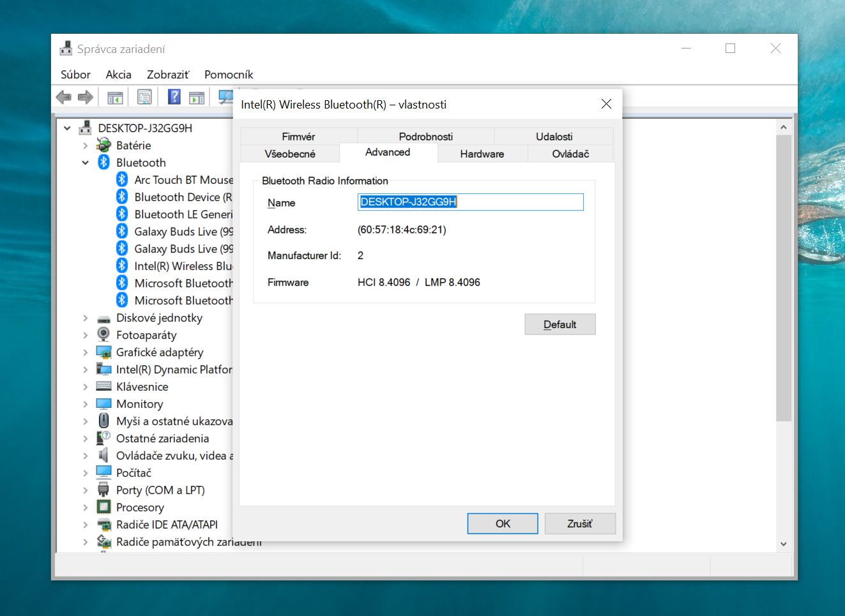This screenshot has width=845, height=616.
Task: Click the Name field containing DESKTOP-J32GG9H
Action: (471, 202)
